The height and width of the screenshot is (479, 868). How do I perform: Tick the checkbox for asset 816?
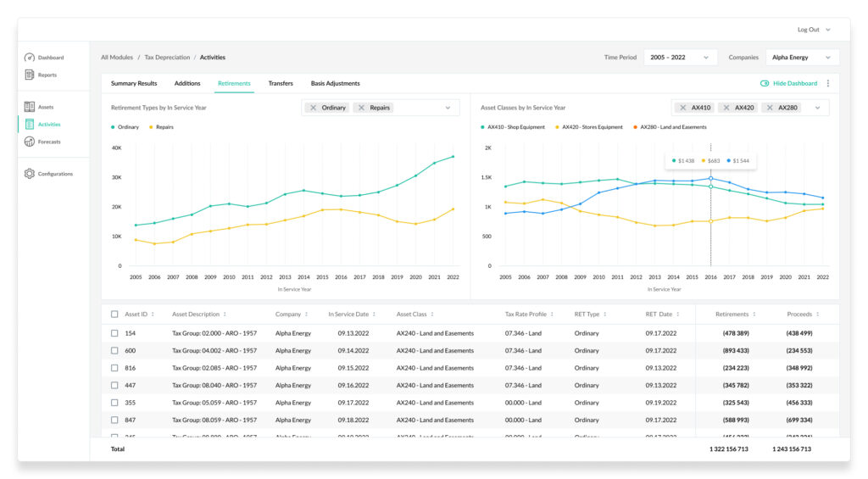(114, 368)
